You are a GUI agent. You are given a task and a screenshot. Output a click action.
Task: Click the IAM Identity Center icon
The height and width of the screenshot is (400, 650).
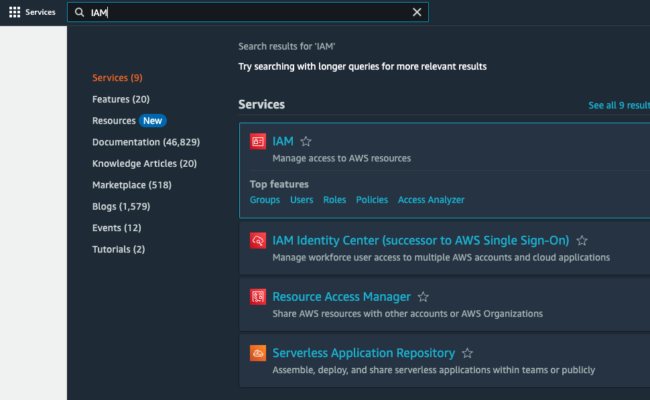[x=258, y=240]
